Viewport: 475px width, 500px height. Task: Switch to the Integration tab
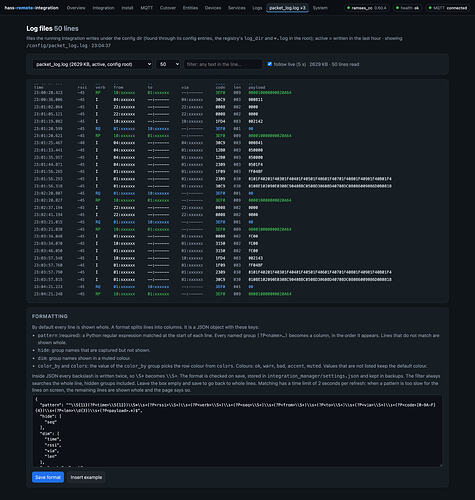click(x=103, y=8)
